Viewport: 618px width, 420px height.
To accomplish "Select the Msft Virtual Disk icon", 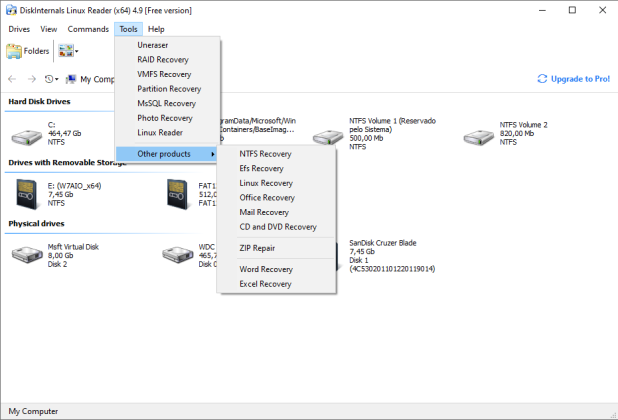I will click(27, 255).
